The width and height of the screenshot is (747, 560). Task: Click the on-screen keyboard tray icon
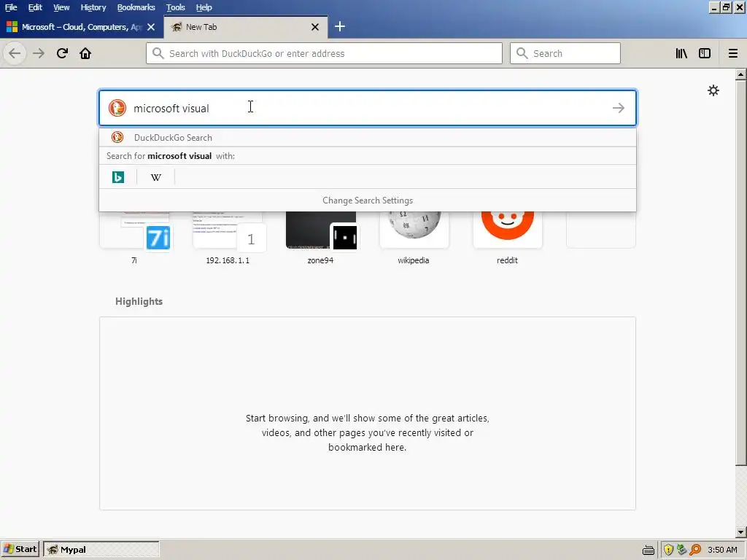(x=649, y=550)
